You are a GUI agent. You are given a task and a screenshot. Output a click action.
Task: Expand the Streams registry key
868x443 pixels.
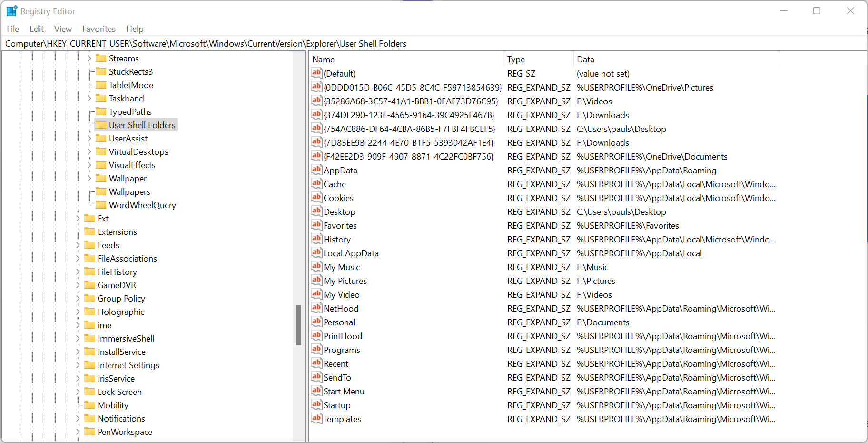(x=89, y=59)
